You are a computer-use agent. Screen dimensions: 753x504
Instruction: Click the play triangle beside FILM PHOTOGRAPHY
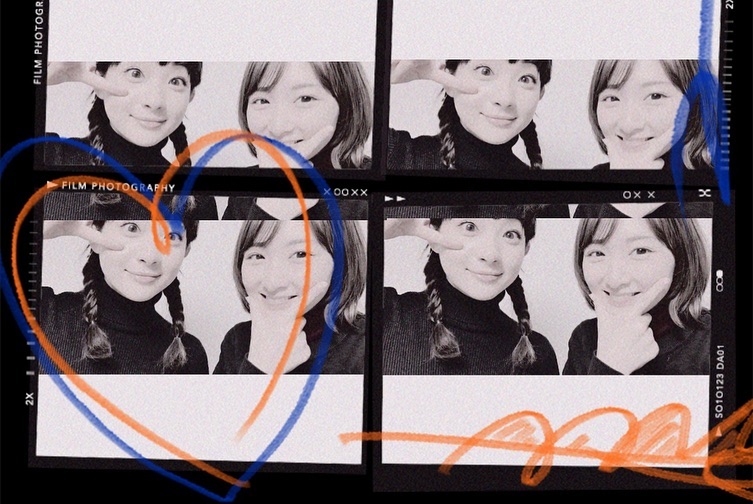tap(52, 185)
